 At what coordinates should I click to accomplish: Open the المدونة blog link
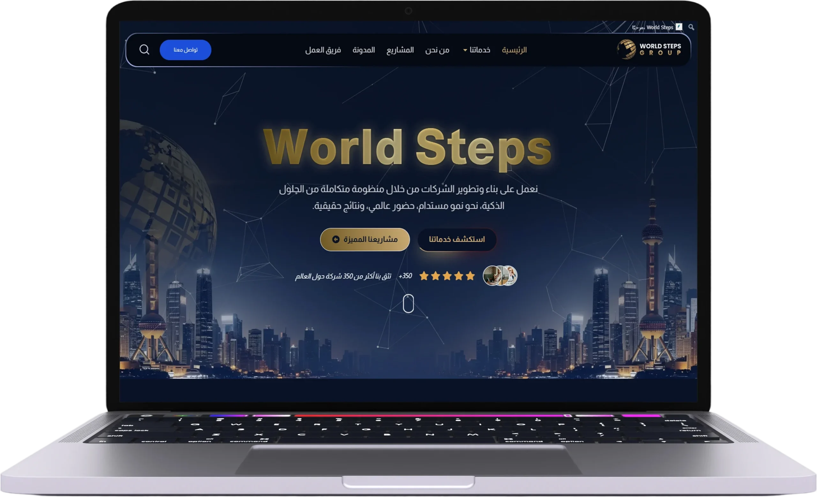click(x=364, y=50)
